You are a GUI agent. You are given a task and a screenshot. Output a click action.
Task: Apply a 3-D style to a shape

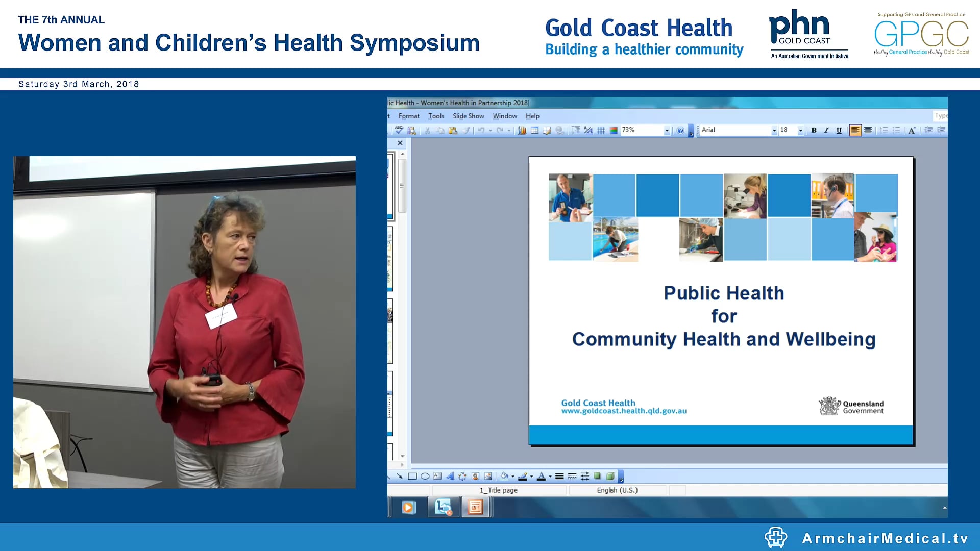610,477
